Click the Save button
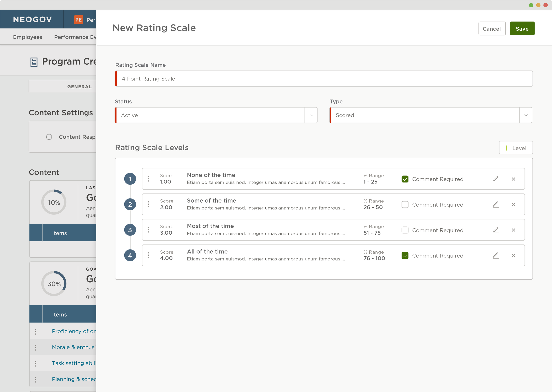Image resolution: width=552 pixels, height=392 pixels. (522, 28)
